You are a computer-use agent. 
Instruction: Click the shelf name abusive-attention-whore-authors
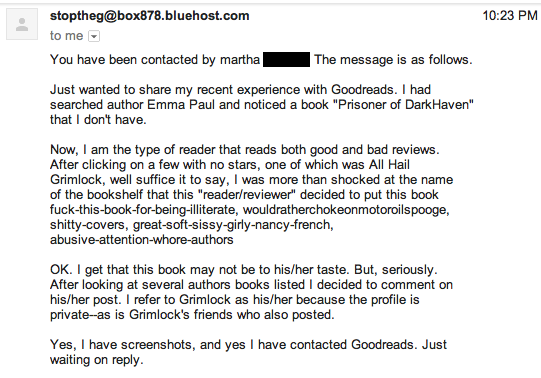point(141,240)
